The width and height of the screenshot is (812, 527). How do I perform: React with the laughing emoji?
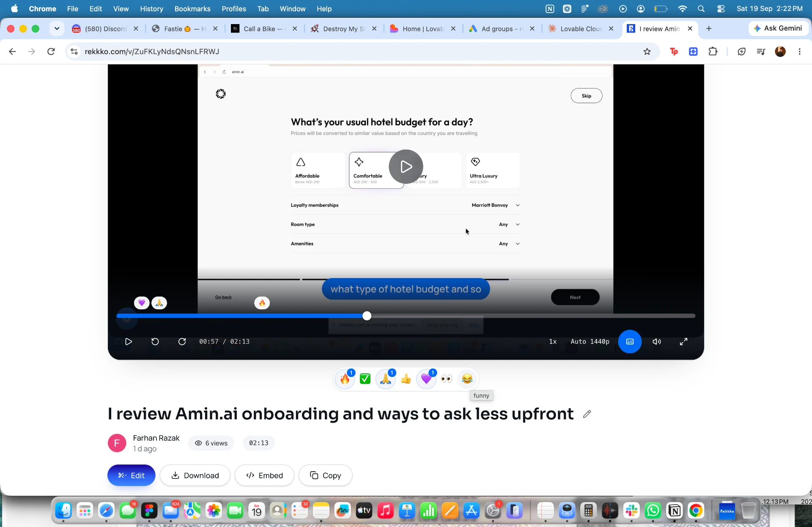click(467, 379)
